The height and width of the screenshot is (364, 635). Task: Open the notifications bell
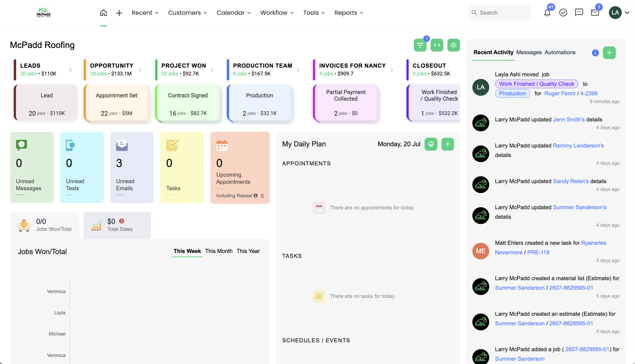coord(547,13)
